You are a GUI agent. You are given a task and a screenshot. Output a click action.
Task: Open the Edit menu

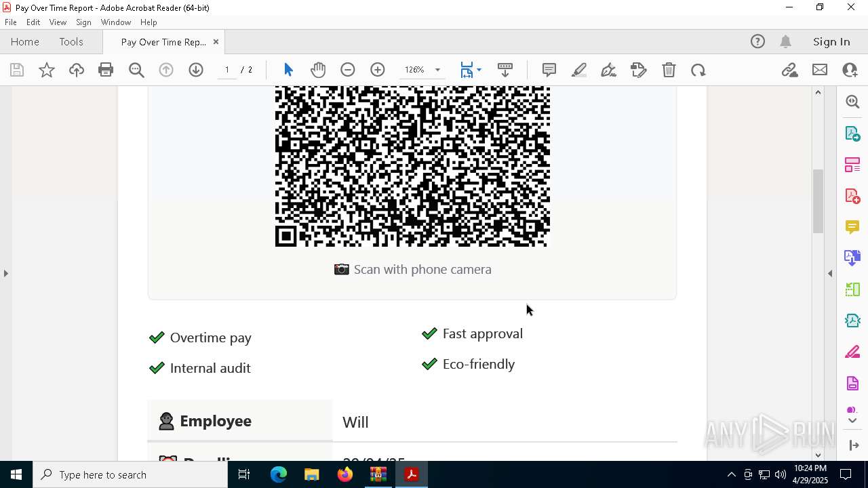[x=33, y=22]
